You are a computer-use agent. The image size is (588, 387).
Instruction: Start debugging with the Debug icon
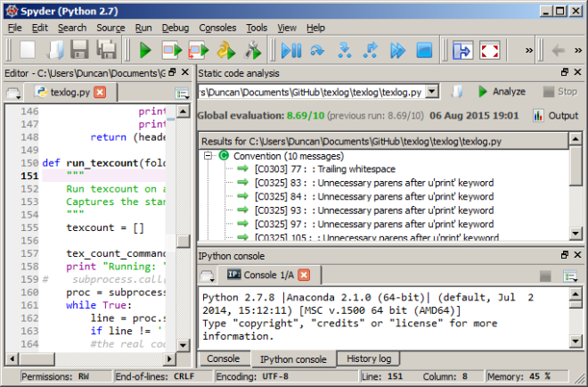click(x=290, y=50)
